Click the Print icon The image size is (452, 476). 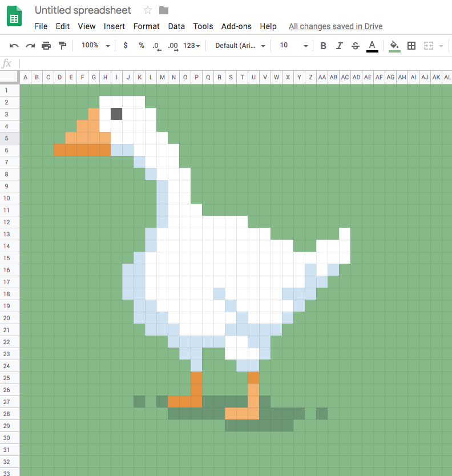tap(46, 46)
